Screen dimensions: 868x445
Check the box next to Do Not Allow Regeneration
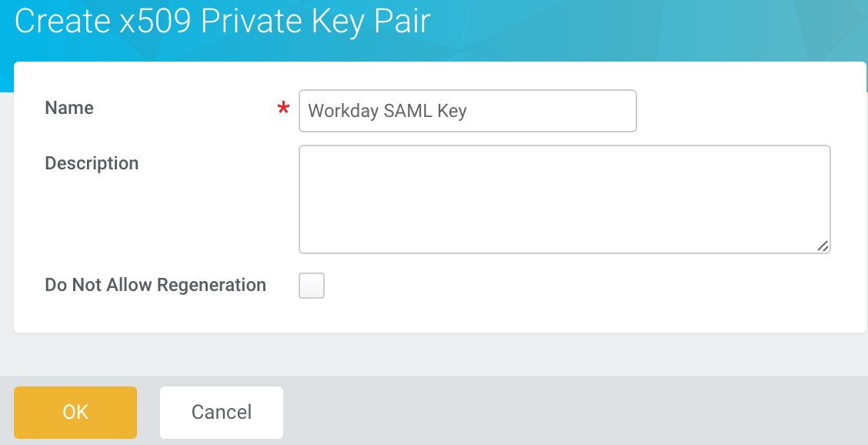click(x=312, y=286)
